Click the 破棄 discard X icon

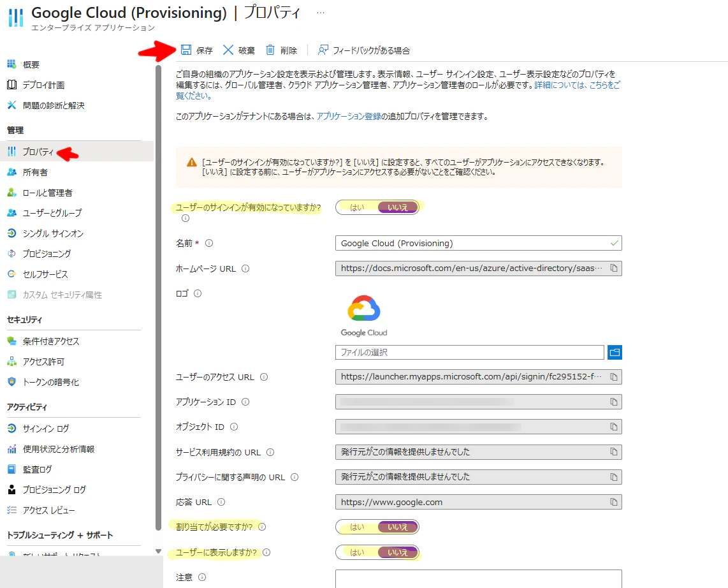[x=228, y=50]
